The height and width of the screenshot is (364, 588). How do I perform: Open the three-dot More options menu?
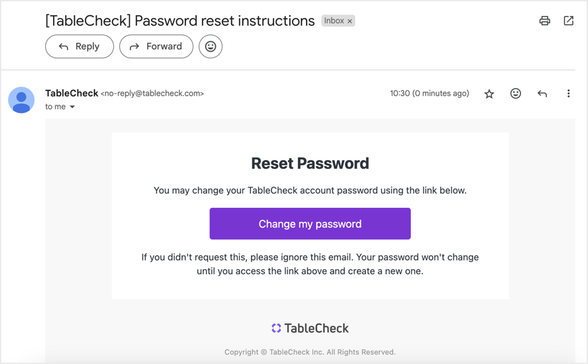[x=569, y=93]
